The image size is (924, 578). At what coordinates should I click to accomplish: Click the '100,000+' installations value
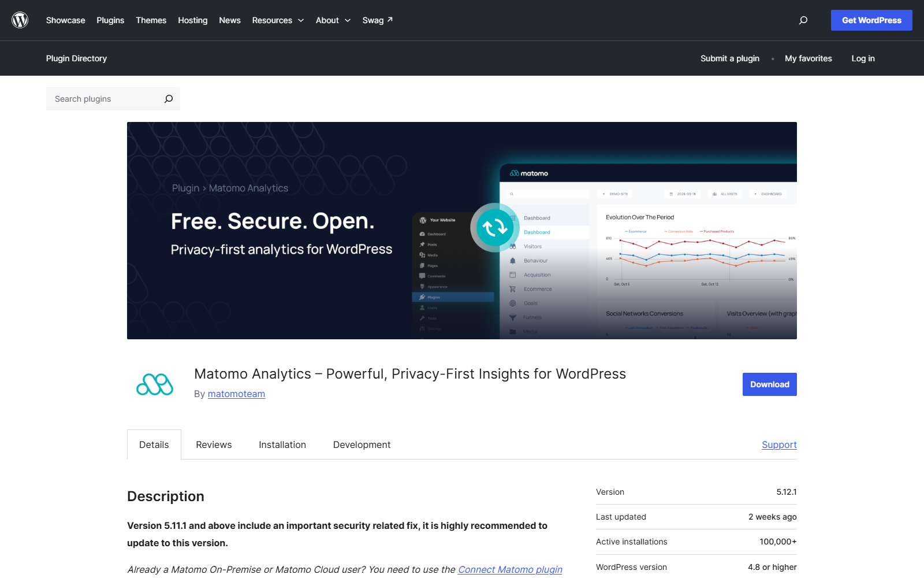(778, 542)
